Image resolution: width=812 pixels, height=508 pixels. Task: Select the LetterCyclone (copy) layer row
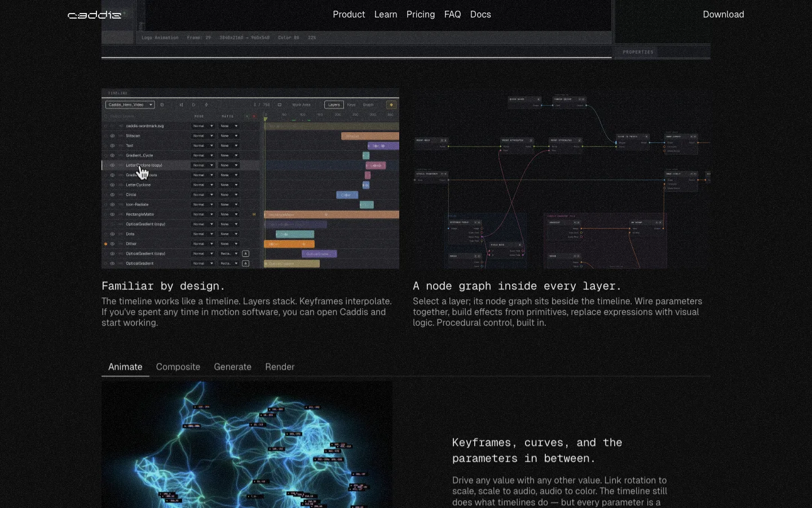pyautogui.click(x=180, y=165)
